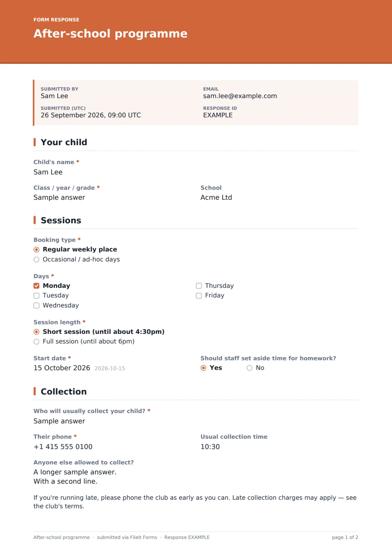The image size is (392, 555).
Task: Tick the Friday checkbox
Action: coord(199,296)
